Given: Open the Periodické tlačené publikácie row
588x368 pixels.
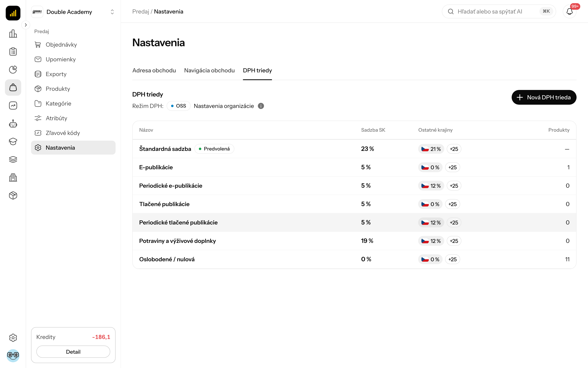Looking at the screenshot, I should (354, 222).
